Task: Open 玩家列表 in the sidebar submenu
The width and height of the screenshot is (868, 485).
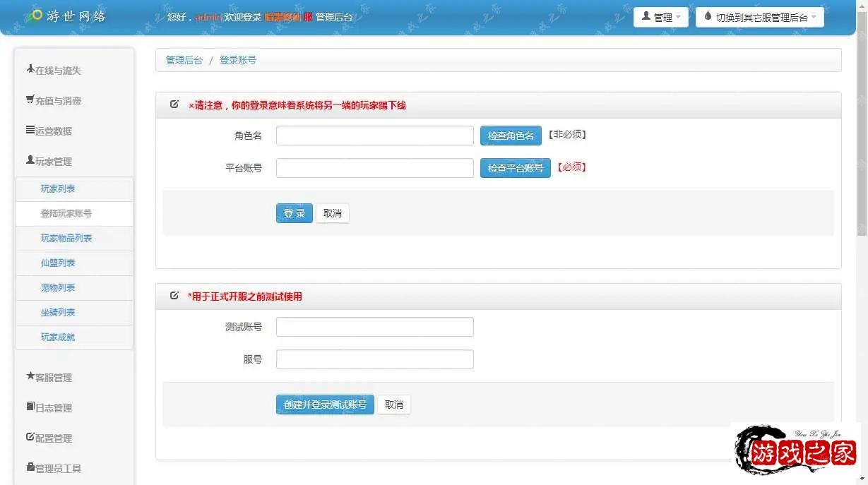Action: 58,189
